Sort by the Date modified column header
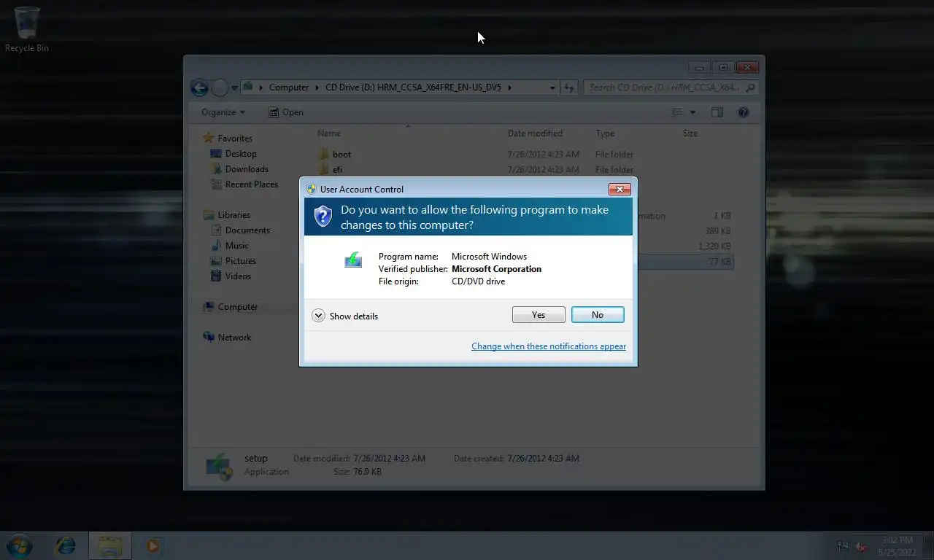 [x=535, y=133]
